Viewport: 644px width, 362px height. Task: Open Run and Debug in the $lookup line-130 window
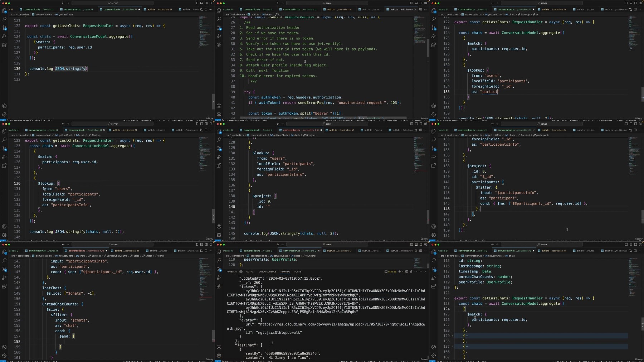point(4,157)
